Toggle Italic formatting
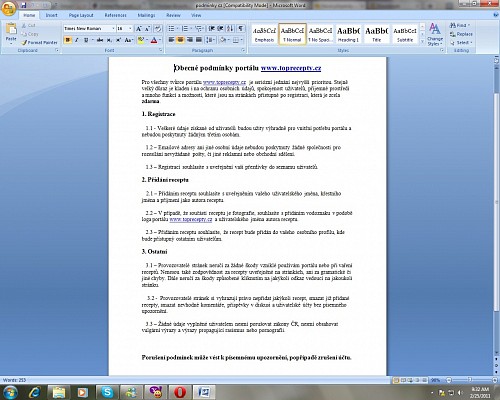The image size is (500, 400). click(77, 40)
